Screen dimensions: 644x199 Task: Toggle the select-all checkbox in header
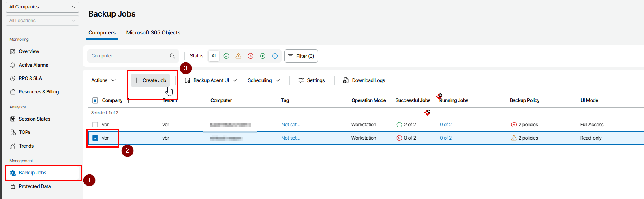(95, 100)
